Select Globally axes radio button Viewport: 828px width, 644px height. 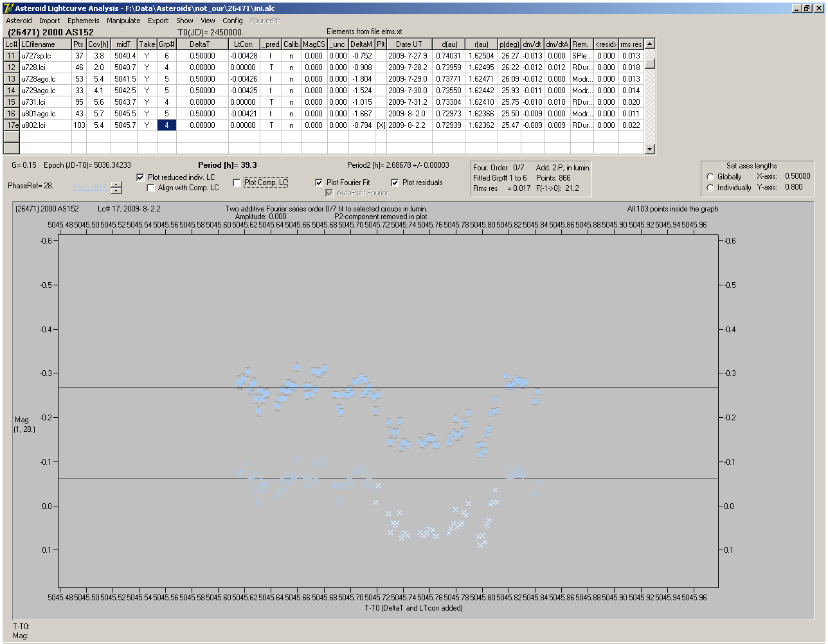710,177
